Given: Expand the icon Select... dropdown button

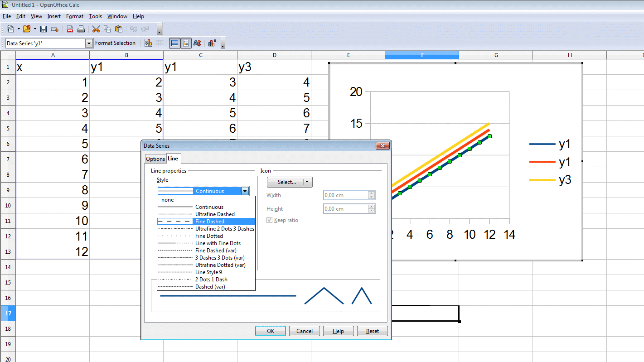Looking at the screenshot, I should pos(308,182).
